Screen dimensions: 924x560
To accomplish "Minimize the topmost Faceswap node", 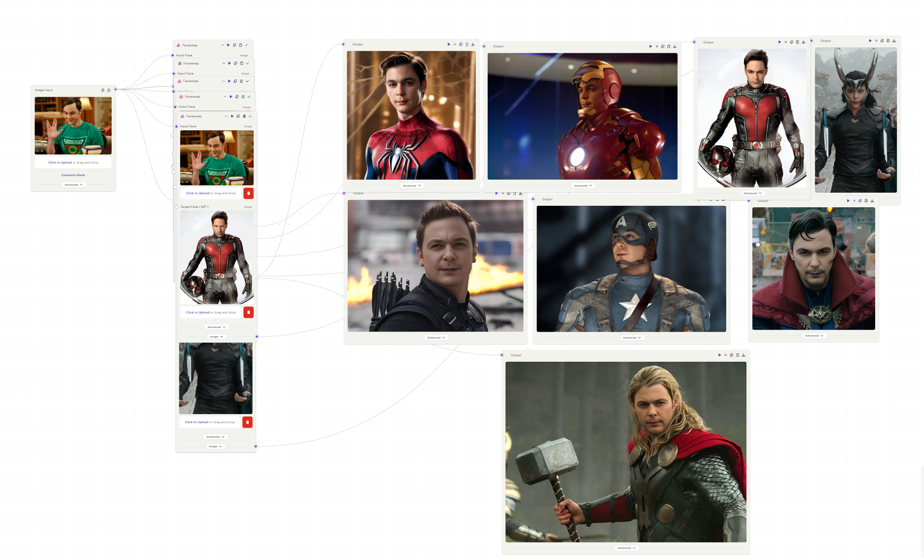I will pos(222,45).
